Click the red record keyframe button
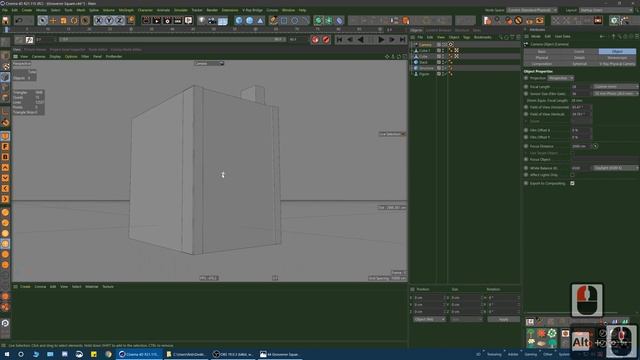This screenshot has height=360, width=640. pos(315,40)
